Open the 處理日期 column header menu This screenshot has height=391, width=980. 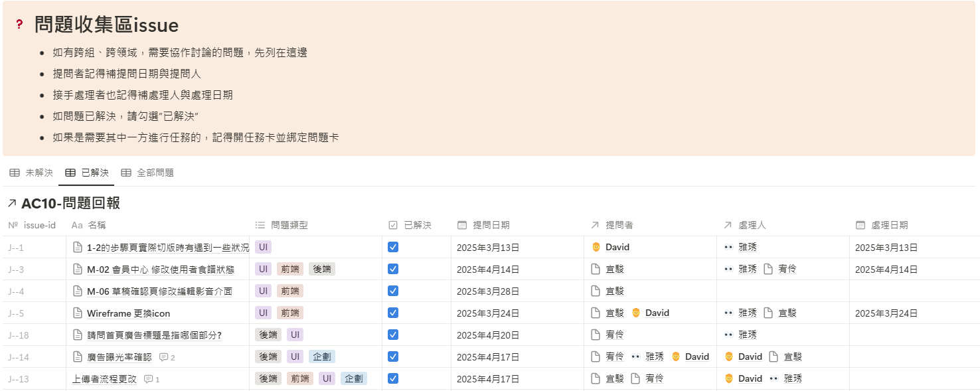tap(889, 226)
